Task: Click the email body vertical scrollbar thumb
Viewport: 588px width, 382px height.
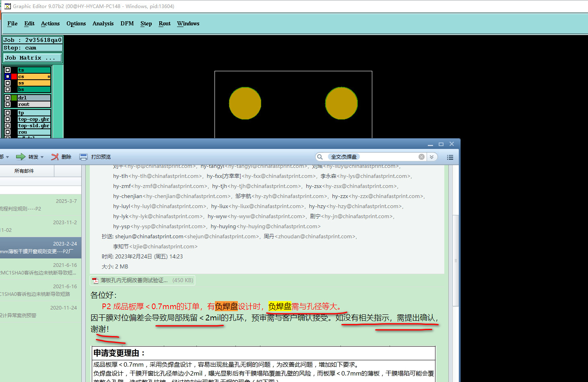Action: coord(456,261)
